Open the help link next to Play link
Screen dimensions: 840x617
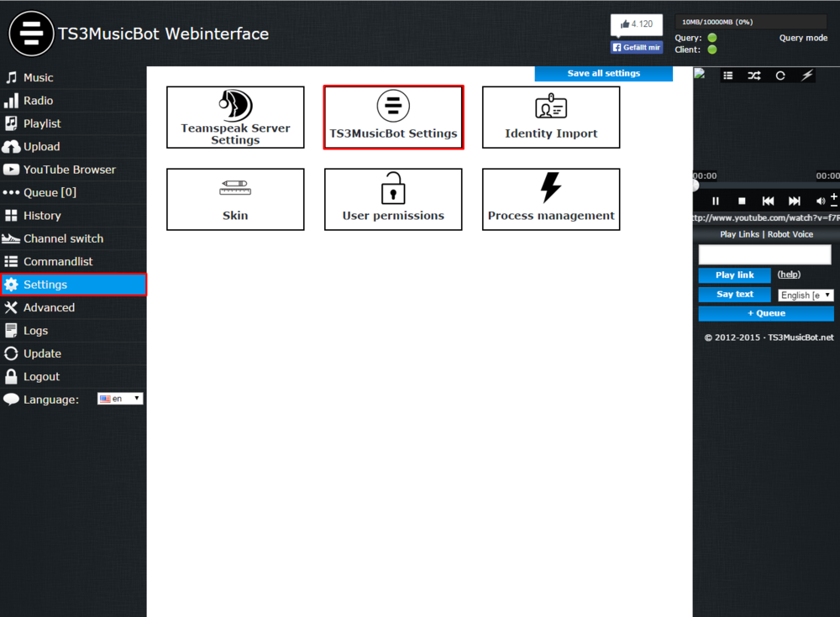(790, 275)
